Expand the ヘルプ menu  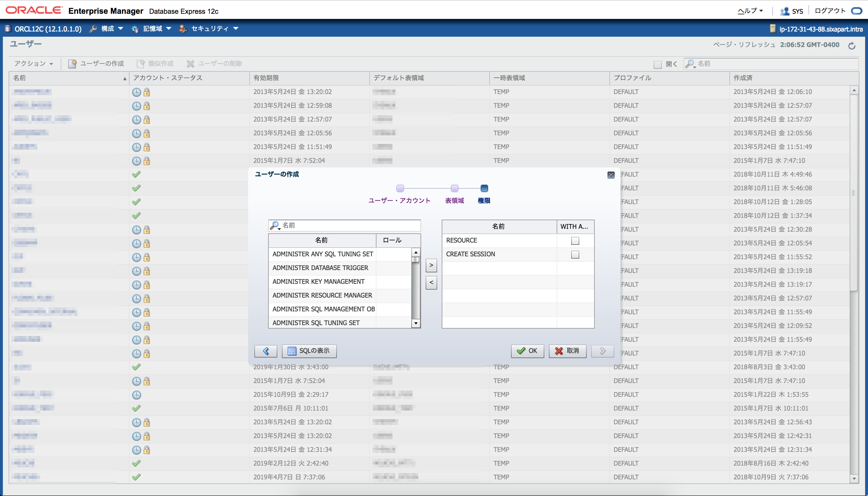(x=750, y=11)
